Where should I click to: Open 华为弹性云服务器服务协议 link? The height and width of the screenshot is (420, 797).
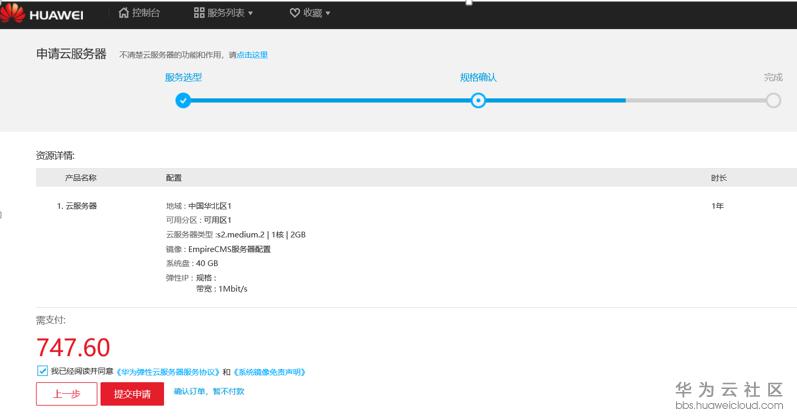[168, 372]
